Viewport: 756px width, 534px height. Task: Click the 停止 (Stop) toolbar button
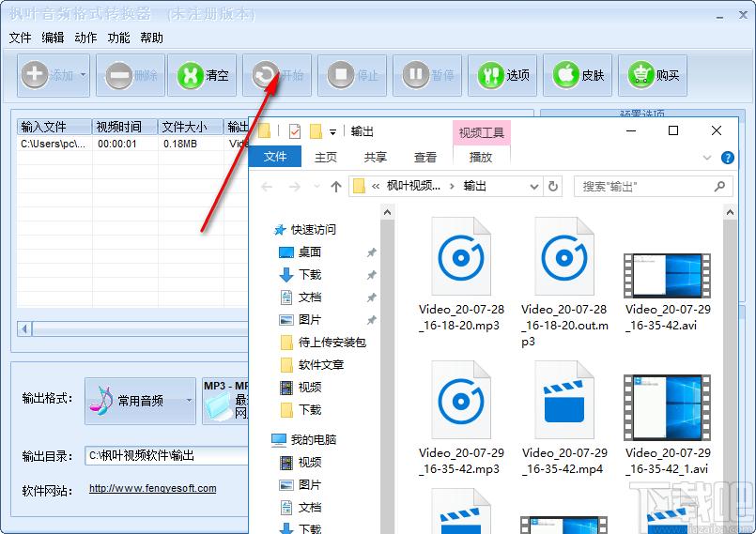[352, 75]
